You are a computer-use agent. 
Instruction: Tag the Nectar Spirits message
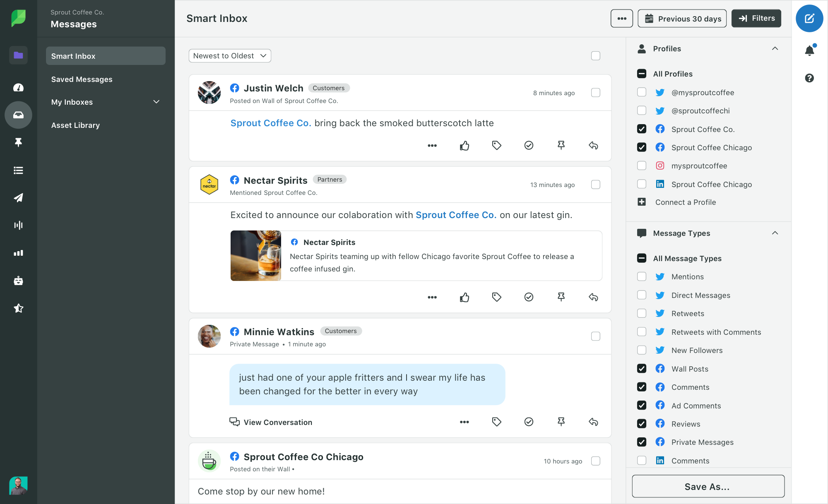(x=496, y=297)
